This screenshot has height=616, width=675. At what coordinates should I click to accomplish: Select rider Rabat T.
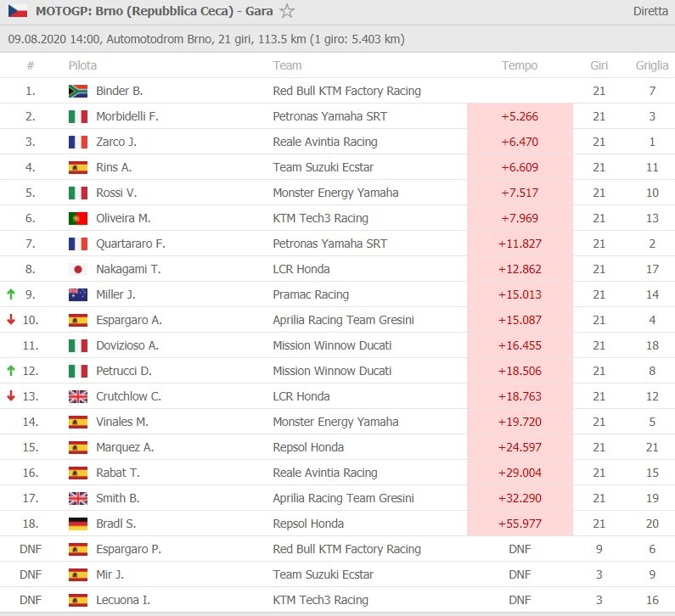(x=118, y=473)
